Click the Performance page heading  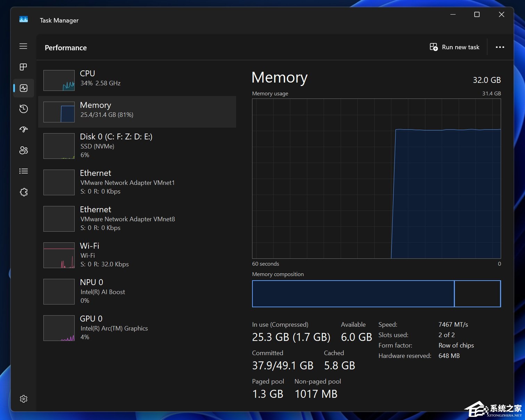66,48
